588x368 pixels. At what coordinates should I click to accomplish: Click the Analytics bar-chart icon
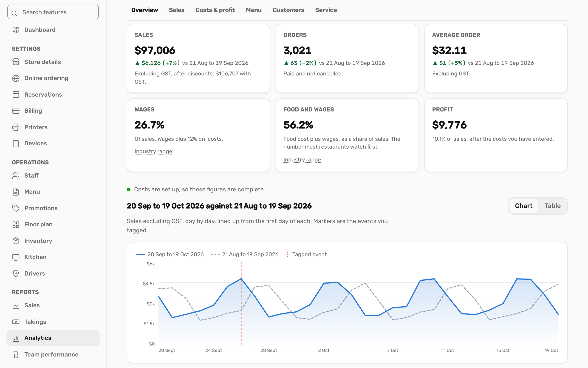16,338
